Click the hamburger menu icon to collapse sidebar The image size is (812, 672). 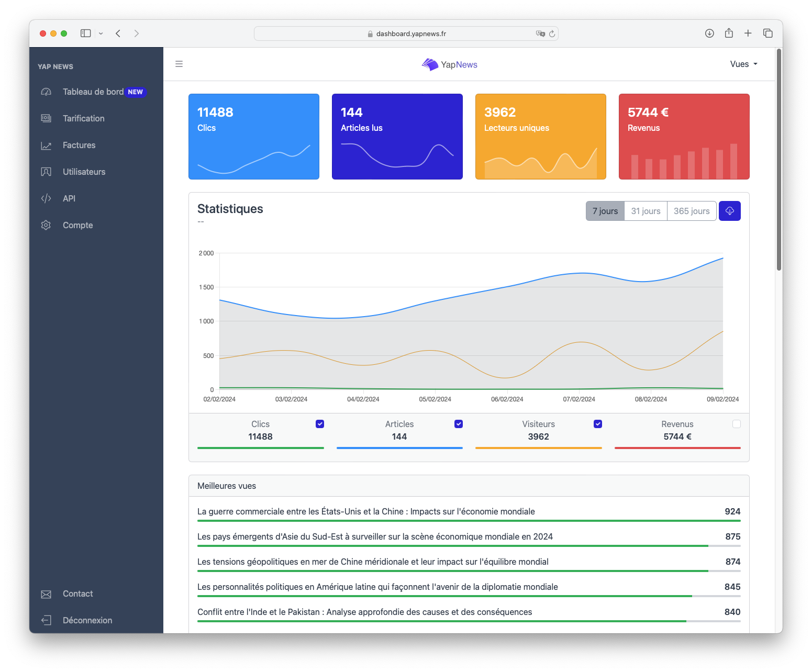[x=179, y=64]
